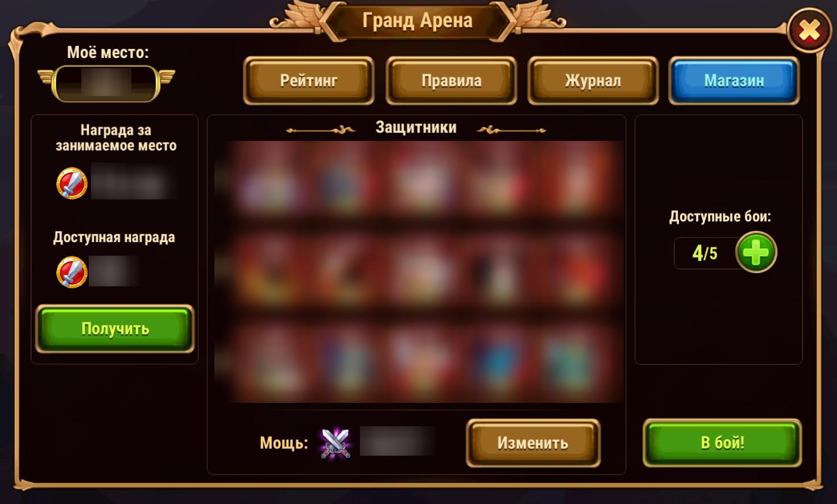Click the sword coin icon under Доступная награда

(72, 272)
